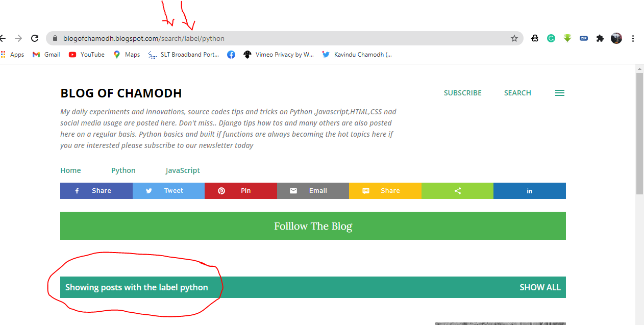This screenshot has height=325, width=644.
Task: Share the blog on Facebook
Action: [96, 191]
